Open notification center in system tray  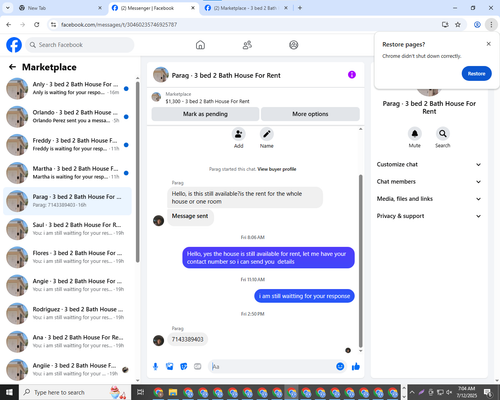click(488, 392)
